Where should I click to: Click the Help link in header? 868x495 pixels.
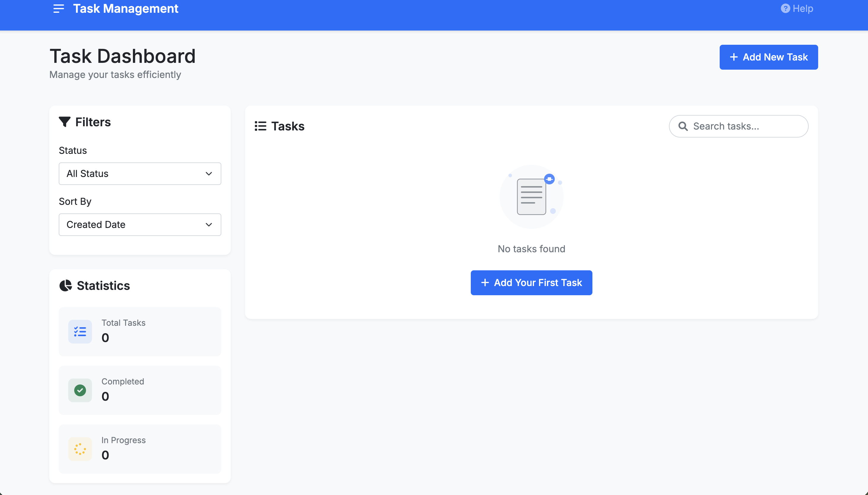802,9
